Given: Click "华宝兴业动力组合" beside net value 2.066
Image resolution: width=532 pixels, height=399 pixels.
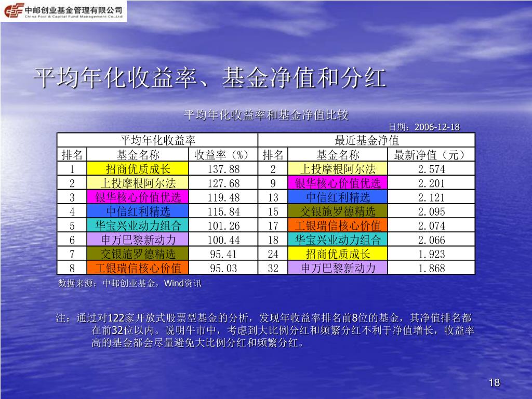Looking at the screenshot, I should 338,240.
